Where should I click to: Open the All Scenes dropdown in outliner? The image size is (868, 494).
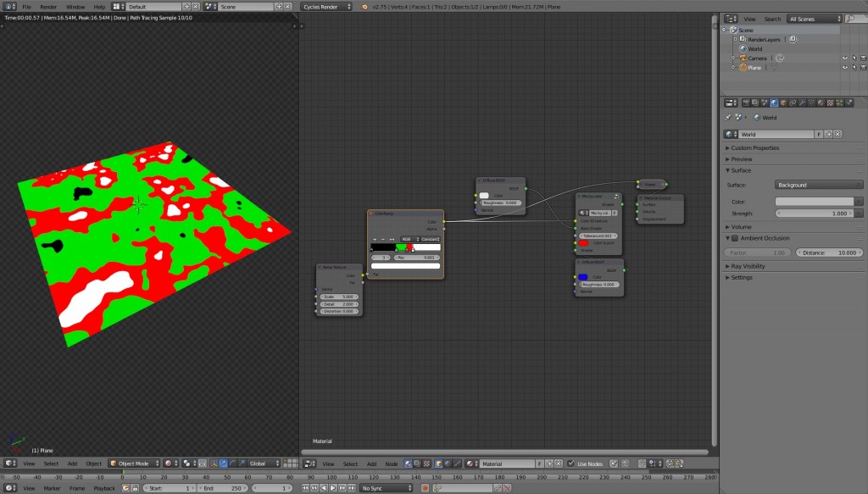[x=814, y=19]
